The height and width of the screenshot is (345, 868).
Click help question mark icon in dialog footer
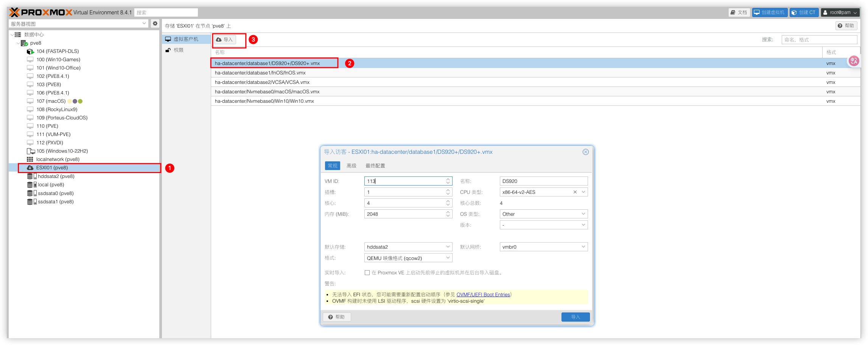330,317
